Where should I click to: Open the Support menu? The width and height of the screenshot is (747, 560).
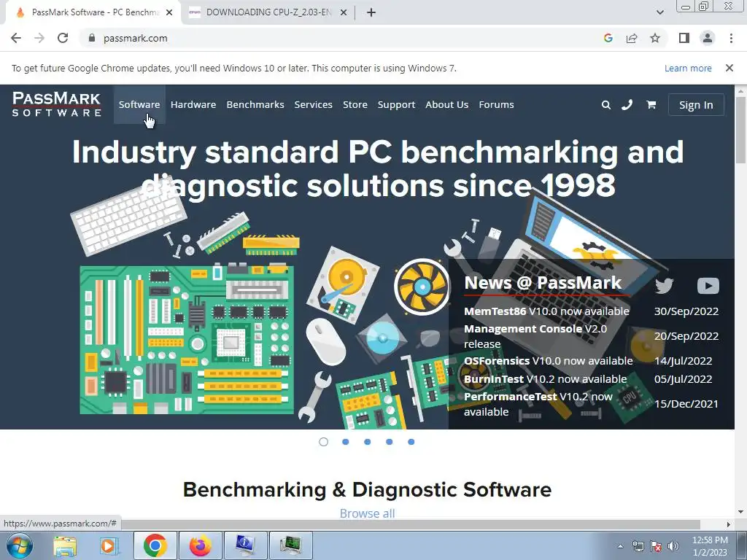point(396,105)
